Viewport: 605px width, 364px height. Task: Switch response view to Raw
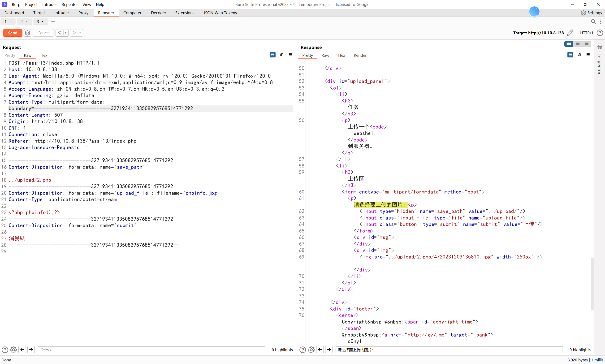[x=325, y=56]
